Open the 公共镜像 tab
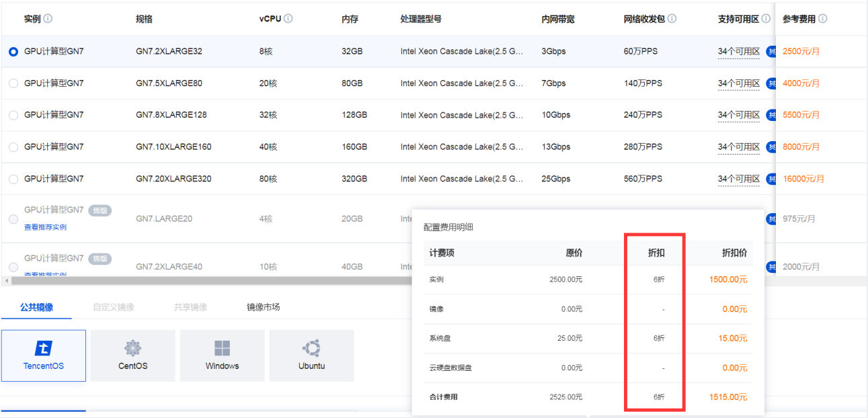The height and width of the screenshot is (418, 868). (36, 307)
